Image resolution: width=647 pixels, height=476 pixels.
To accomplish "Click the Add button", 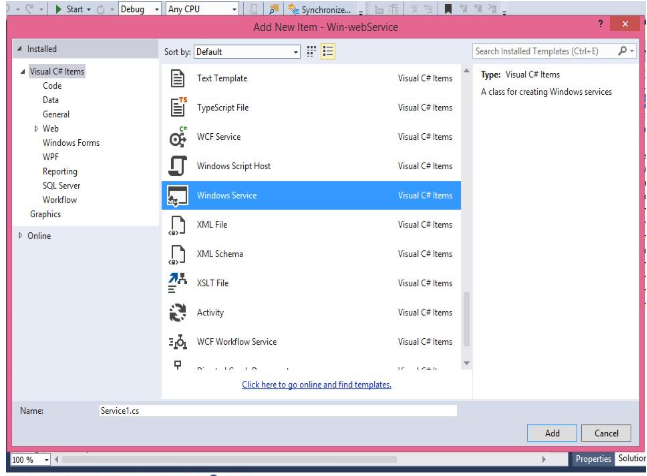I will pos(552,433).
